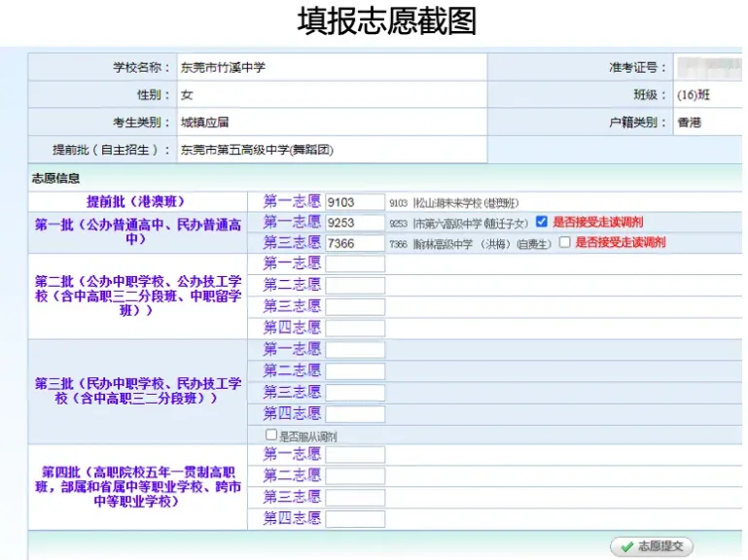
Task: Click the 考生类别 value 城镇应届
Action: coord(204,122)
